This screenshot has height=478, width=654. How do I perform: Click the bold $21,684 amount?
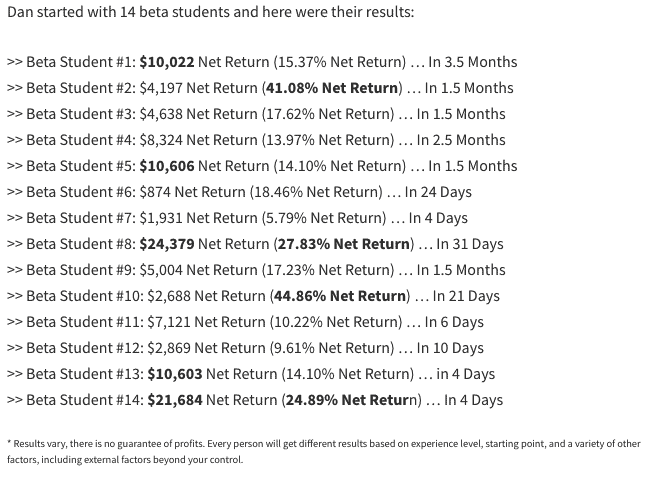pyautogui.click(x=175, y=400)
